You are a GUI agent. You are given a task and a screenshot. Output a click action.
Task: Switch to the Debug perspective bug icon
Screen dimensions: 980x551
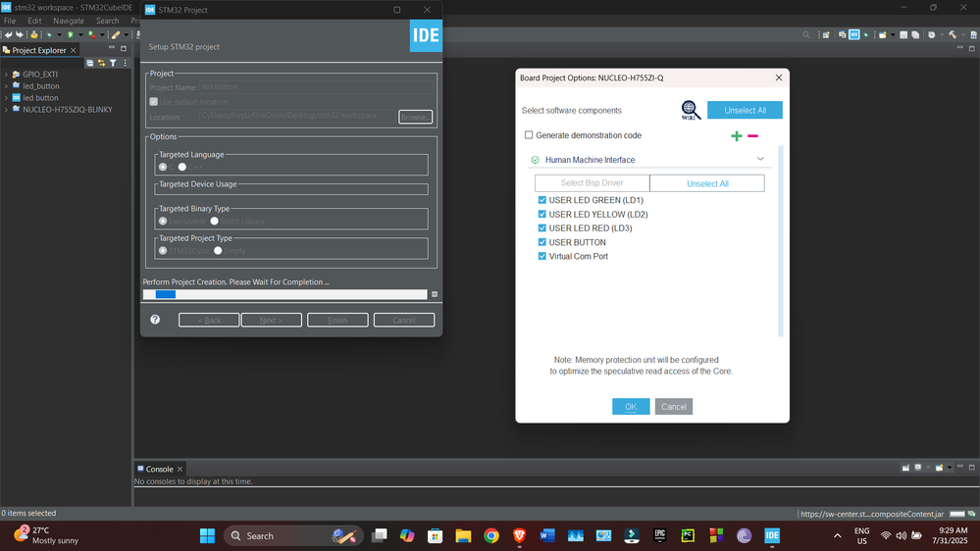(x=866, y=35)
